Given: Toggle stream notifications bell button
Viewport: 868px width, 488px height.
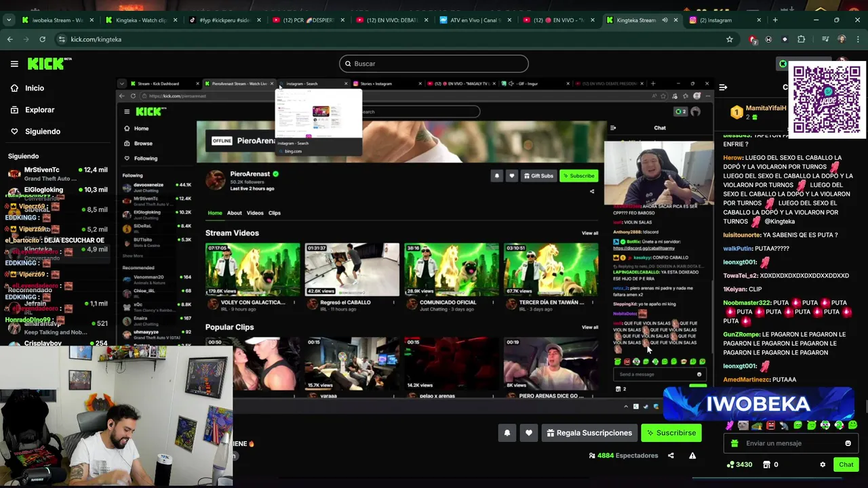Looking at the screenshot, I should [507, 433].
